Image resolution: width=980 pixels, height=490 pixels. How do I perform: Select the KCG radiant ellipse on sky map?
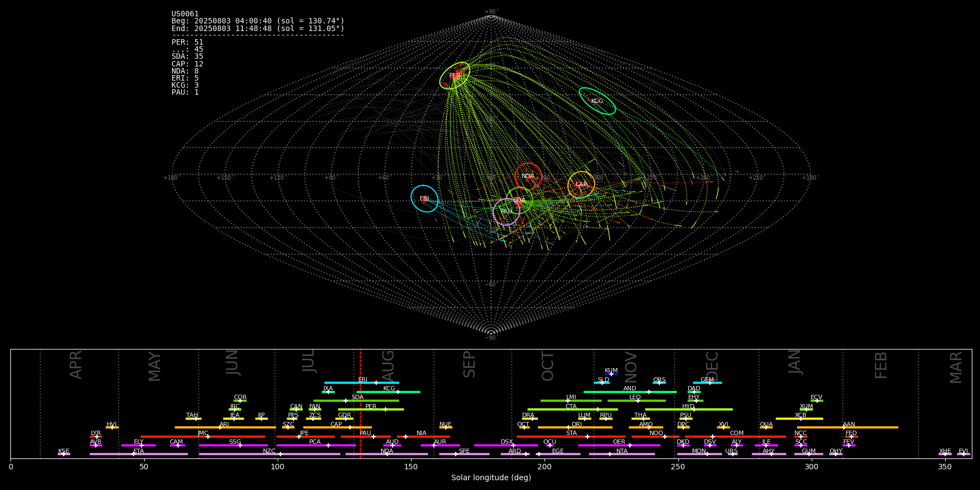[x=597, y=101]
